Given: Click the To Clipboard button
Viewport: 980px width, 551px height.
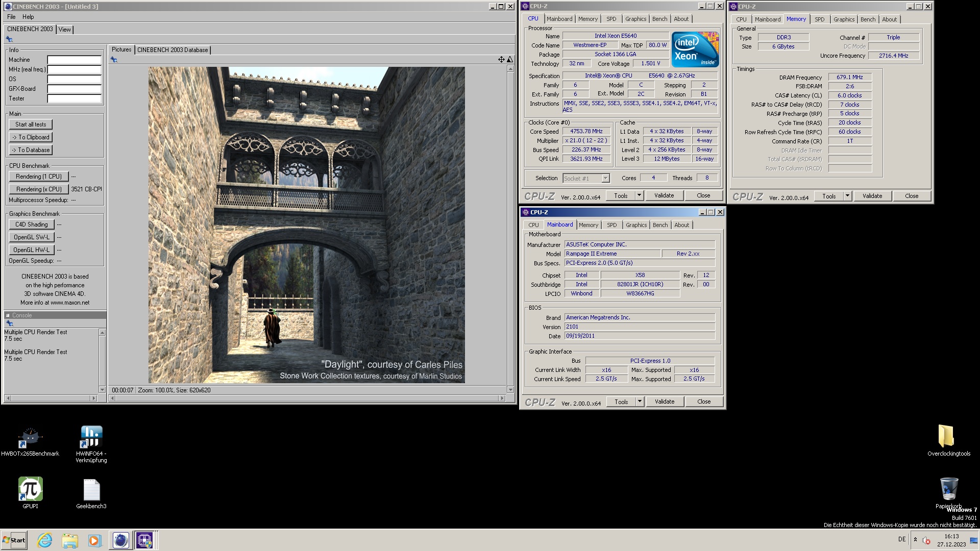Looking at the screenshot, I should point(31,137).
